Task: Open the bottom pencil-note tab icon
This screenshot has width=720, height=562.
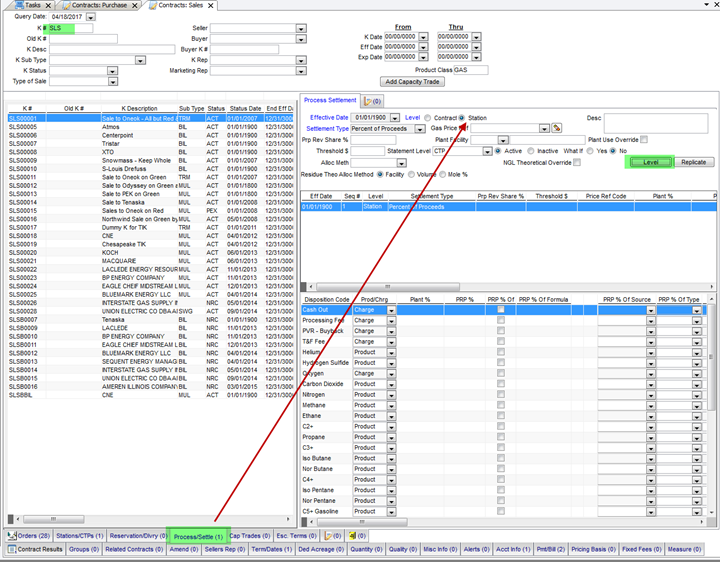Action: click(x=330, y=536)
